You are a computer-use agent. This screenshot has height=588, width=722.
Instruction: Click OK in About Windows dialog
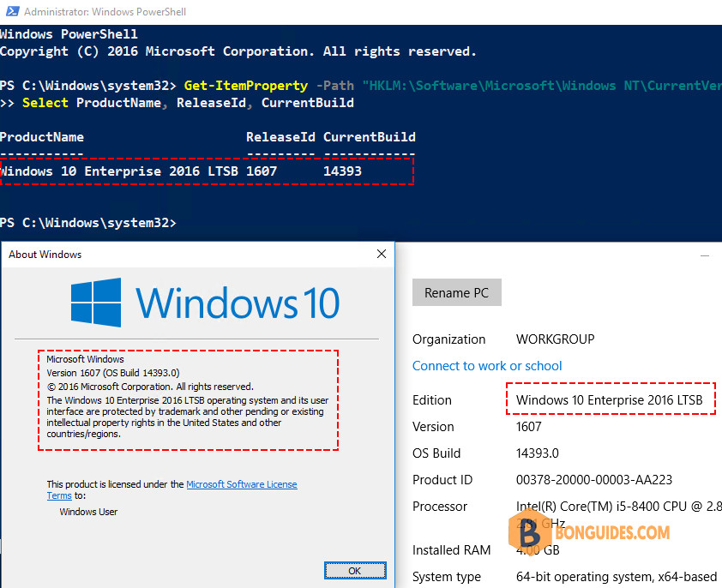(x=355, y=571)
